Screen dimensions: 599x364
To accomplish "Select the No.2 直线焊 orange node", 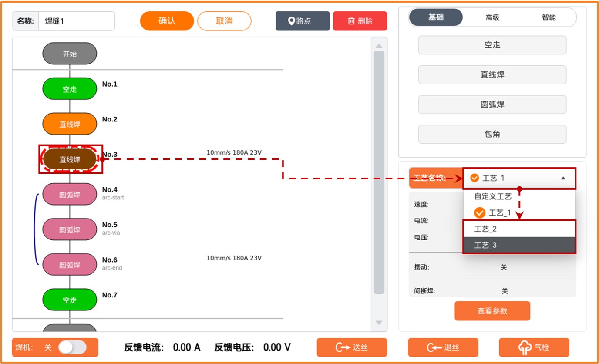I will (70, 124).
